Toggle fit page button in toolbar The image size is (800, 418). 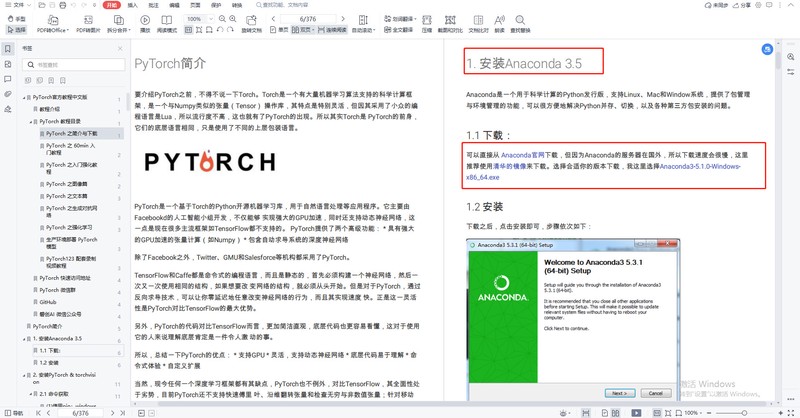[x=198, y=30]
